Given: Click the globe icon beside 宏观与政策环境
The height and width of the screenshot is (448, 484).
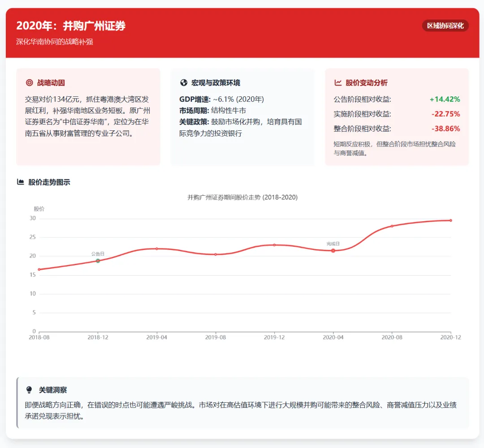Looking at the screenshot, I should coord(184,82).
